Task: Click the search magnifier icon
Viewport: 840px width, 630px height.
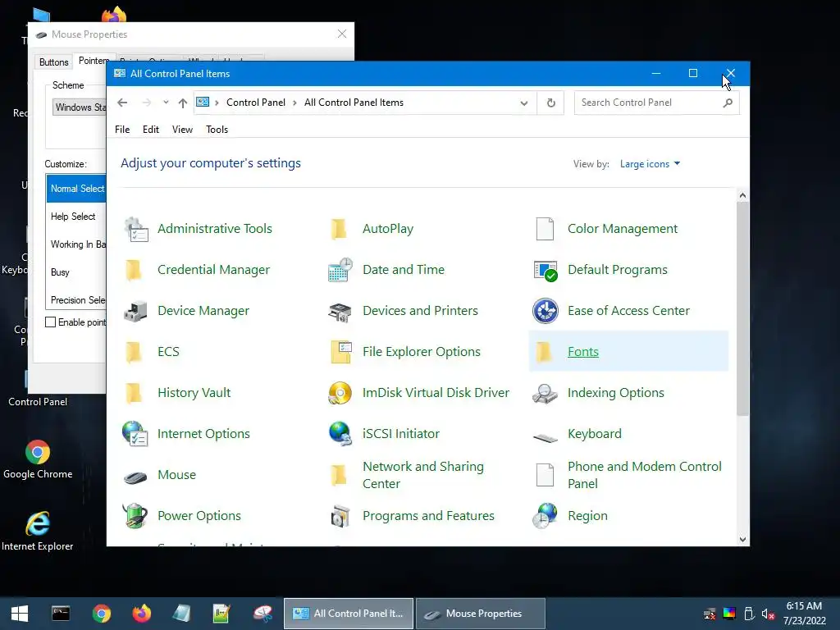Action: tap(728, 103)
